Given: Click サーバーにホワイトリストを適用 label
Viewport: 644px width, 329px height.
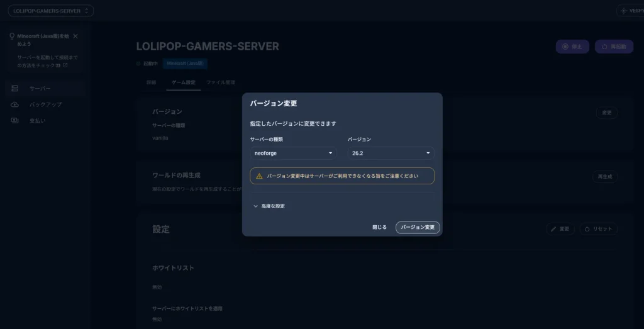Looking at the screenshot, I should [x=187, y=308].
